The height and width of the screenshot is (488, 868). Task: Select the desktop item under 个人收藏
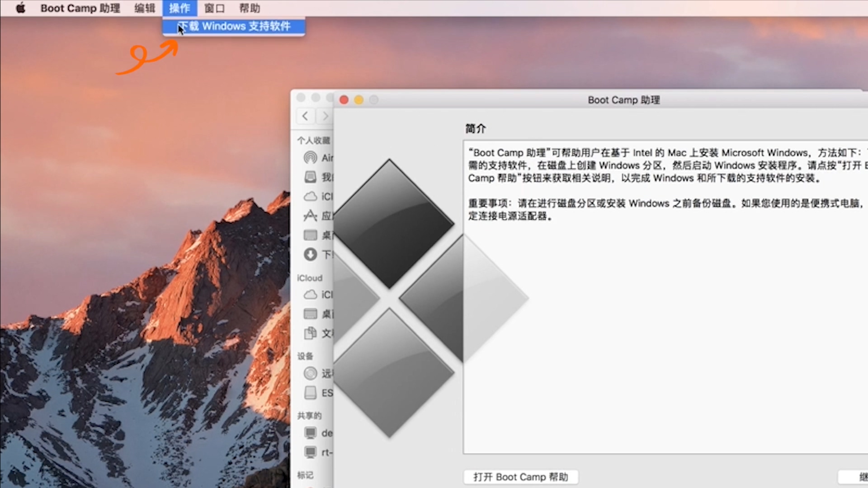tap(318, 235)
